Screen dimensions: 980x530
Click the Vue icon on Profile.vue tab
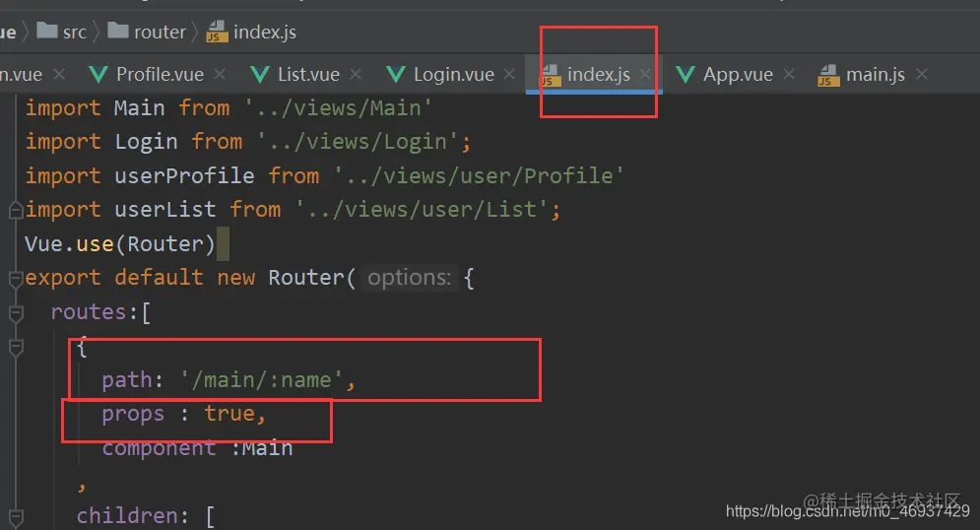pos(98,74)
